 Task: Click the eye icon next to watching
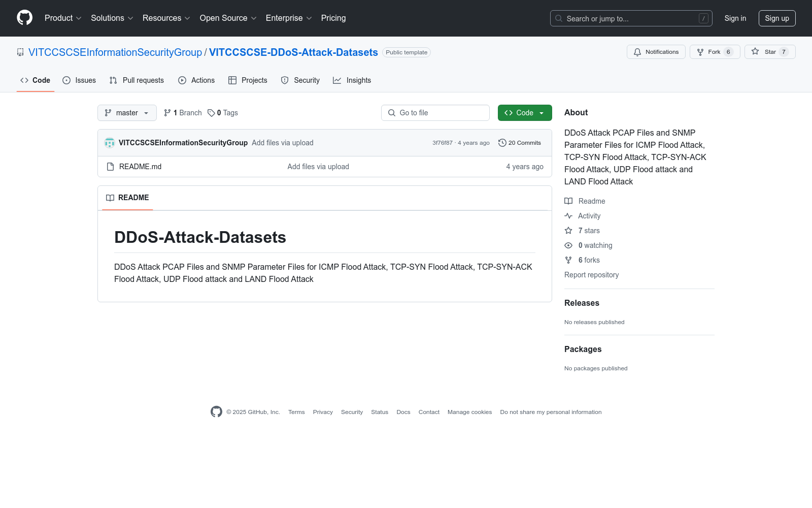568,245
